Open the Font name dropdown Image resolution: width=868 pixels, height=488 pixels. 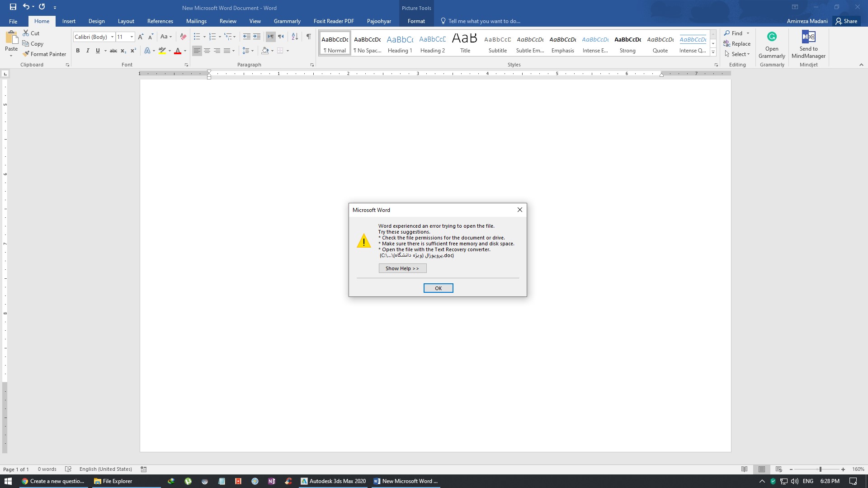pyautogui.click(x=112, y=37)
